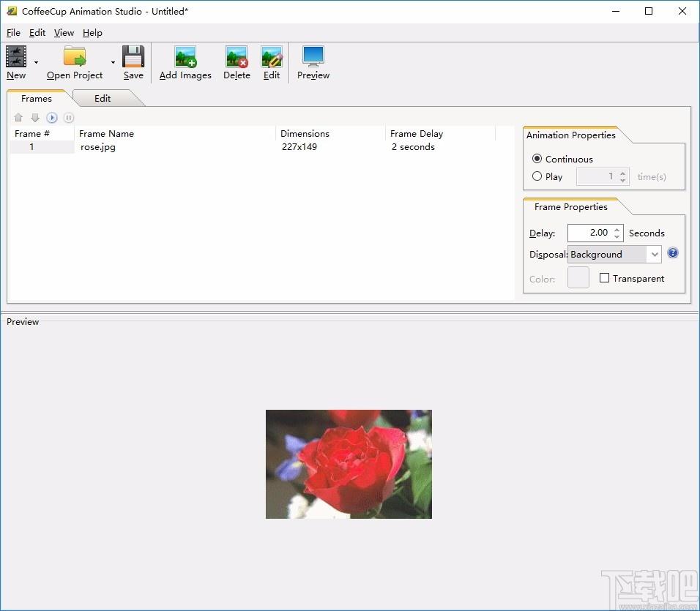Select the Play radio button

[537, 176]
